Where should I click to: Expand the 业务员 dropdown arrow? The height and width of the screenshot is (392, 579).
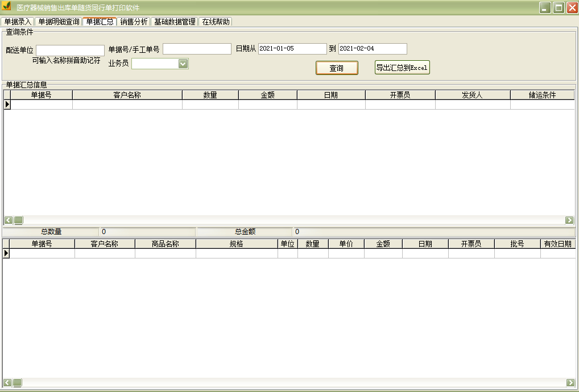pos(183,64)
